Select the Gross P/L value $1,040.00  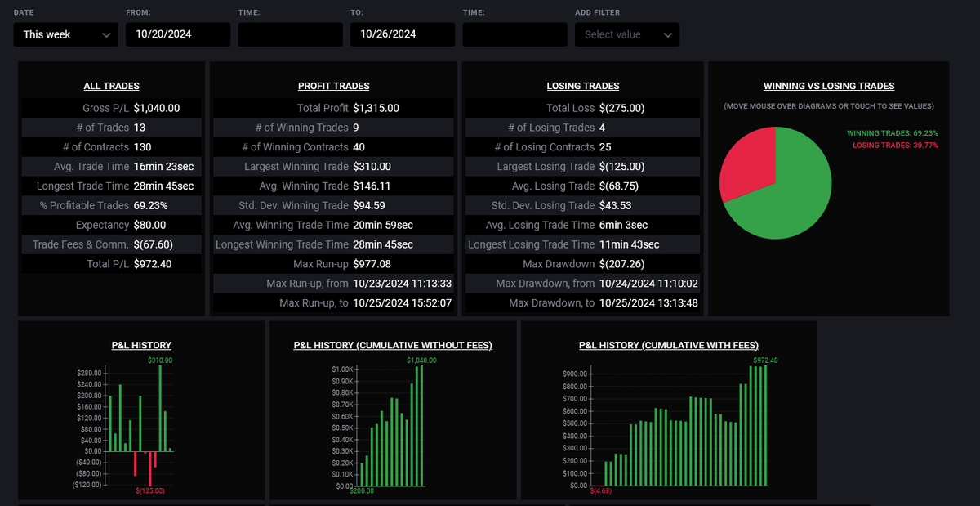coord(157,108)
